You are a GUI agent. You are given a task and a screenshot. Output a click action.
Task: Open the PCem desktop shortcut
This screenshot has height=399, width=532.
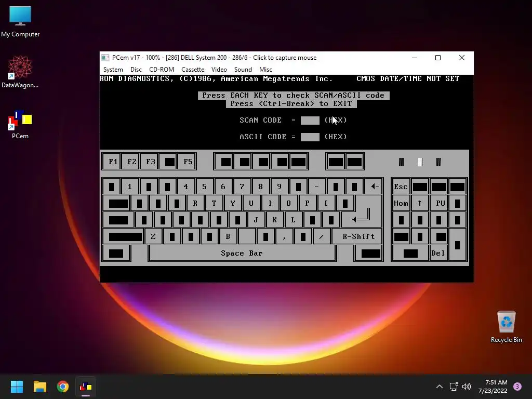tap(20, 124)
